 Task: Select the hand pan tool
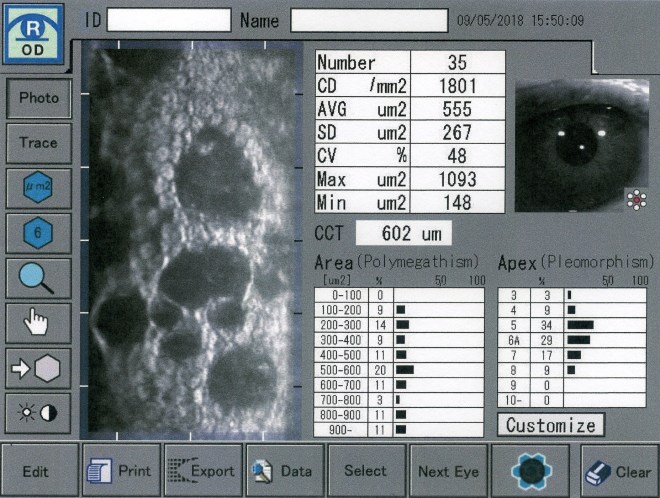tap(38, 322)
